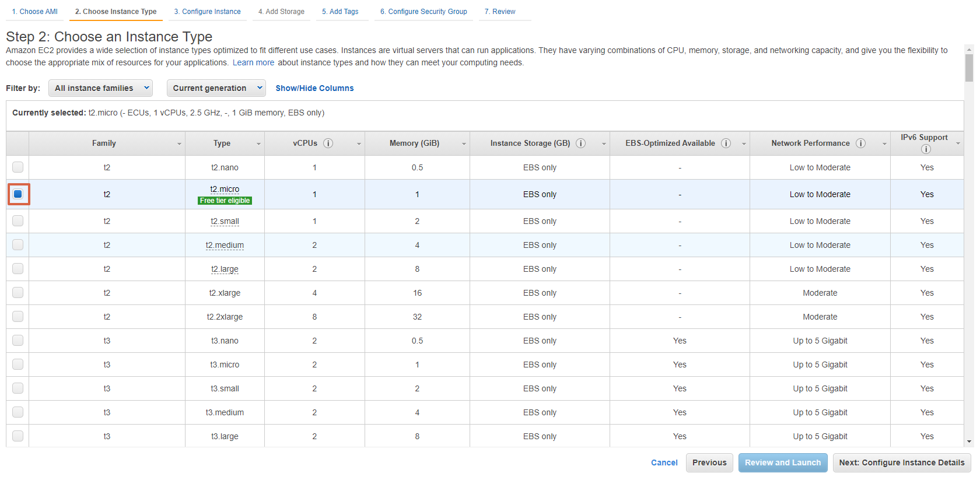The width and height of the screenshot is (980, 480).
Task: Select the t3.nano instance checkbox
Action: click(18, 341)
